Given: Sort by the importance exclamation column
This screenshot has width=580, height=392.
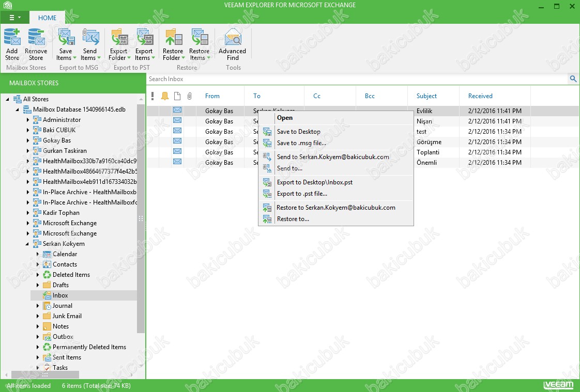Looking at the screenshot, I should point(152,96).
